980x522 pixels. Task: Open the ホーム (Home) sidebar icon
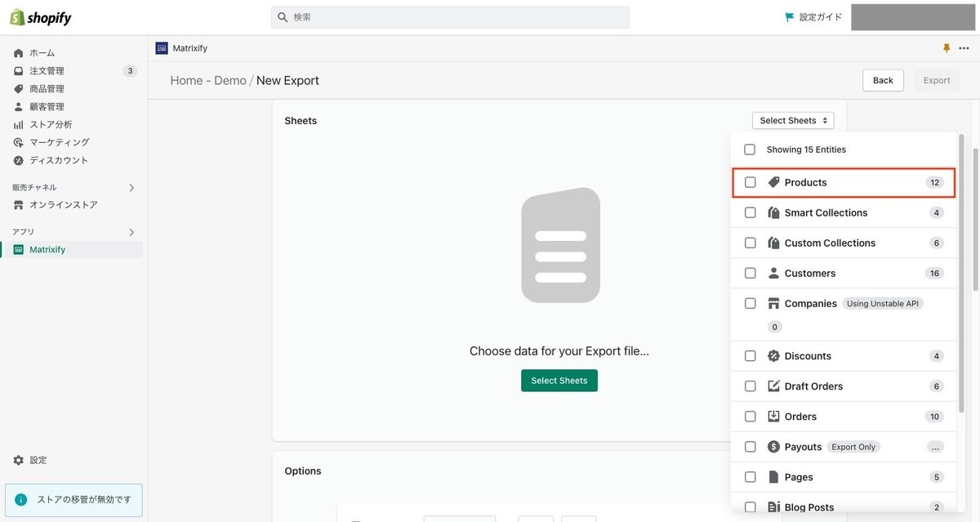(18, 52)
